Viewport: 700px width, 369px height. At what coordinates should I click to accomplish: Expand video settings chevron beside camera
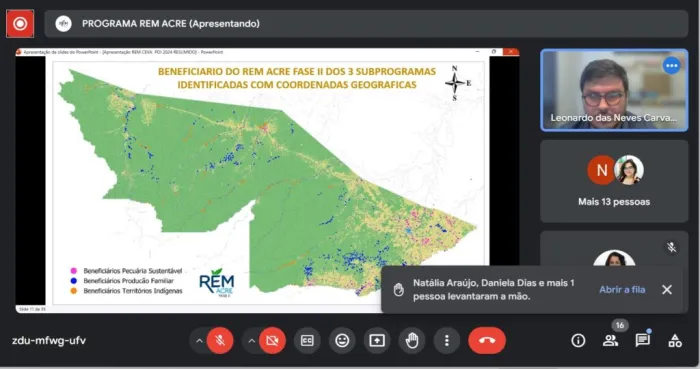pos(252,341)
